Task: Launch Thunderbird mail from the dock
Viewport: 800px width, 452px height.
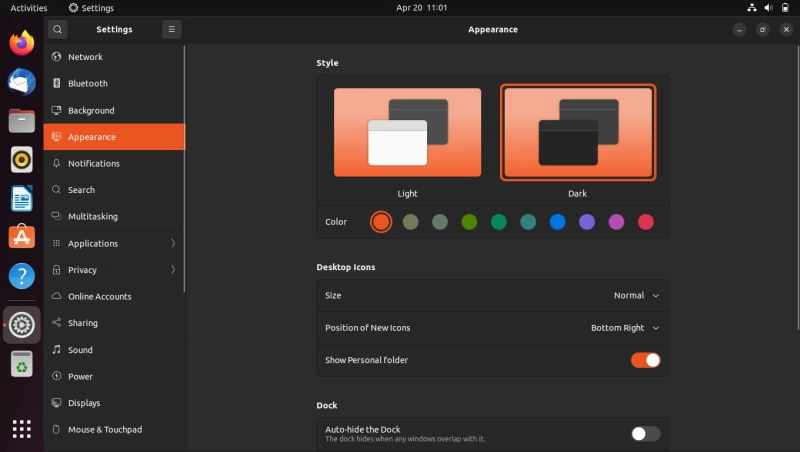Action: tap(21, 82)
